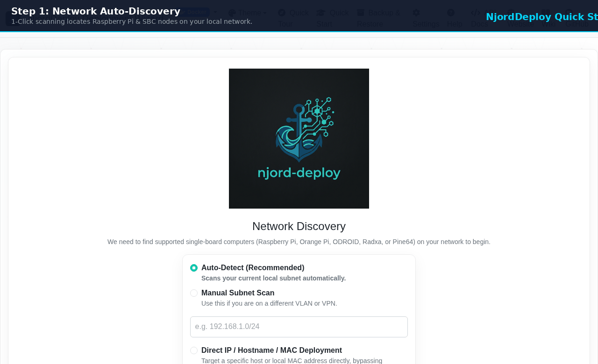Select Direct IP / Hostname / MAC Deployment radio
This screenshot has height=364, width=598.
click(x=194, y=350)
